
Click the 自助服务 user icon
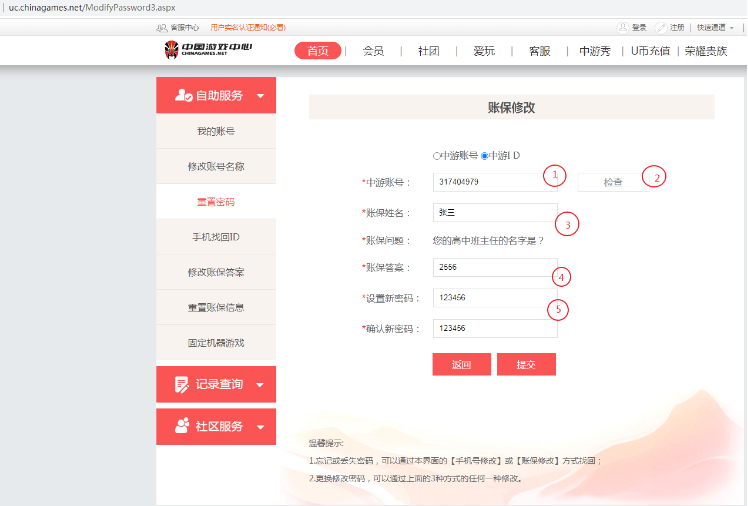[183, 96]
